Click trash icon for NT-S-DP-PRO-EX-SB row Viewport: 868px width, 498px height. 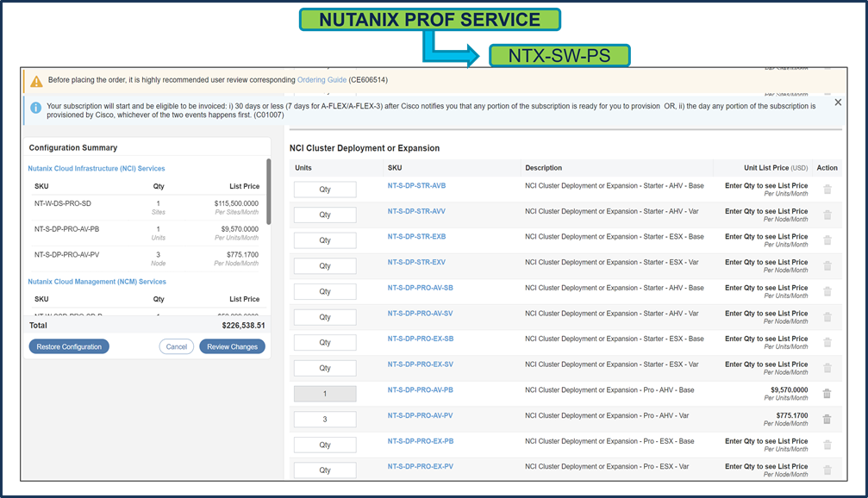[827, 343]
